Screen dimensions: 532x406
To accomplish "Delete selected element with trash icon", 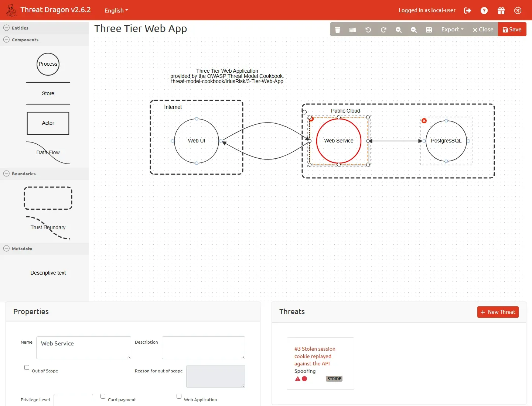I will pos(338,30).
